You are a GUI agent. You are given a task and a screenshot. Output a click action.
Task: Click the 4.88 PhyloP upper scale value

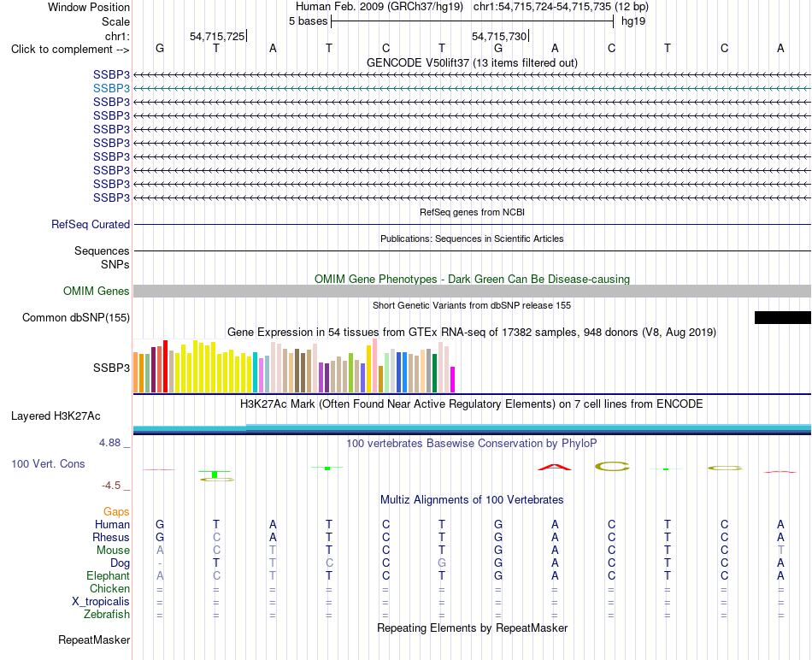click(x=109, y=442)
